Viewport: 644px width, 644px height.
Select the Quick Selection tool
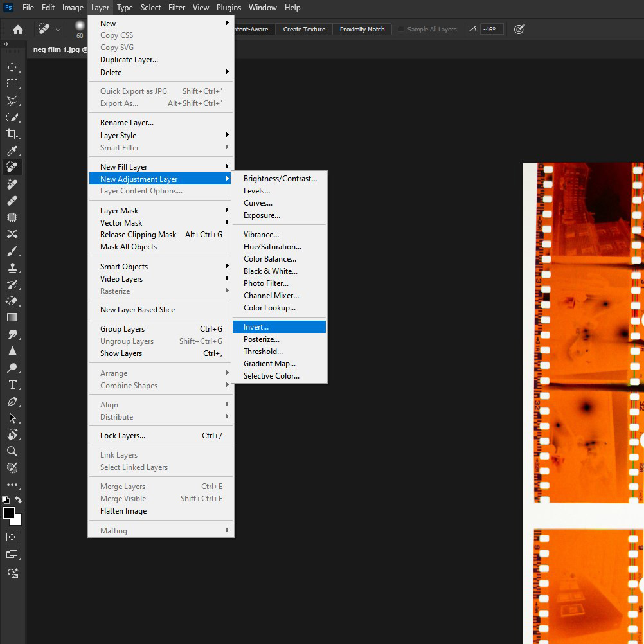point(12,118)
